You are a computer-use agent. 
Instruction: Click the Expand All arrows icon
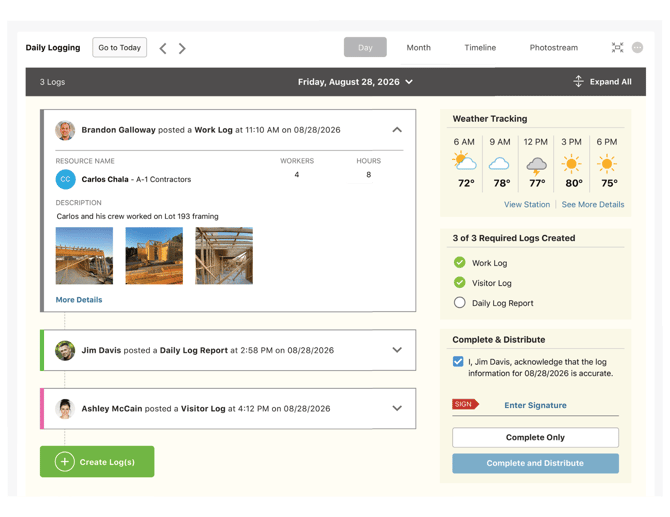coord(578,81)
